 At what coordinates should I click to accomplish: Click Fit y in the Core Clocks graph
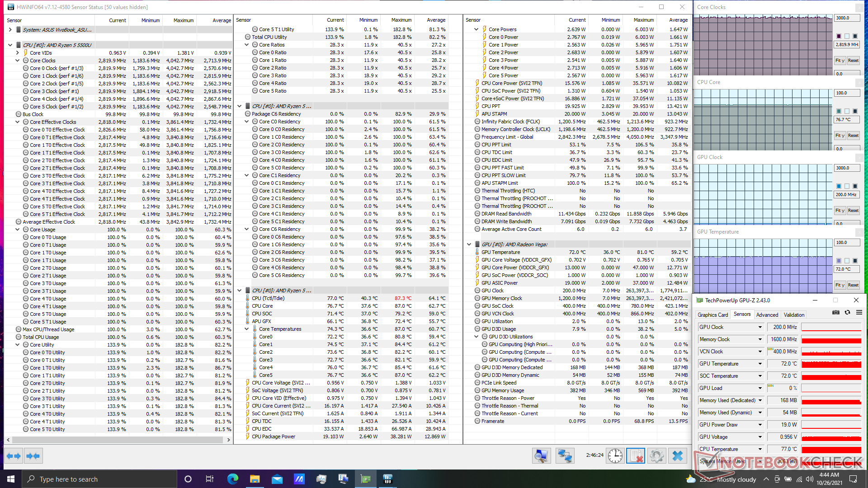coord(840,61)
